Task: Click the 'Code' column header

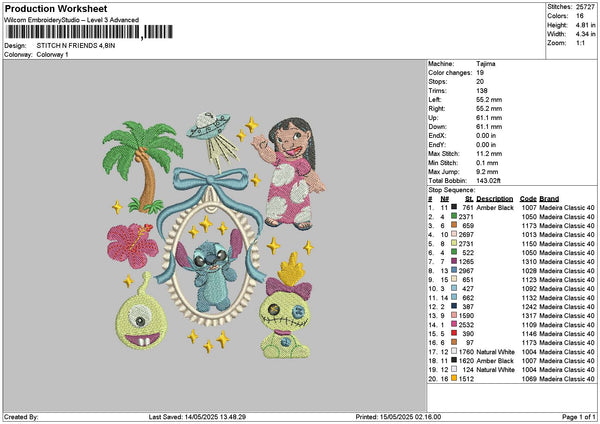Action: point(528,199)
